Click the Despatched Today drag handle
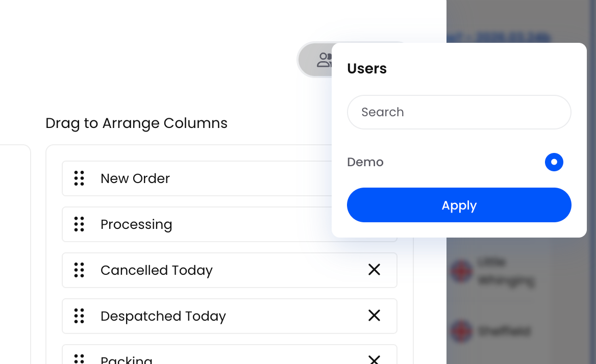The width and height of the screenshot is (596, 364). coord(79,316)
